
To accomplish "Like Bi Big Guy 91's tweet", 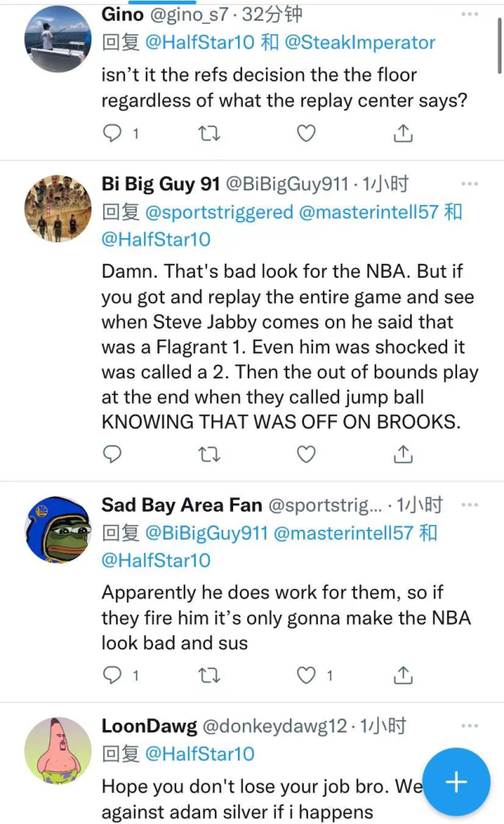I will point(306,453).
